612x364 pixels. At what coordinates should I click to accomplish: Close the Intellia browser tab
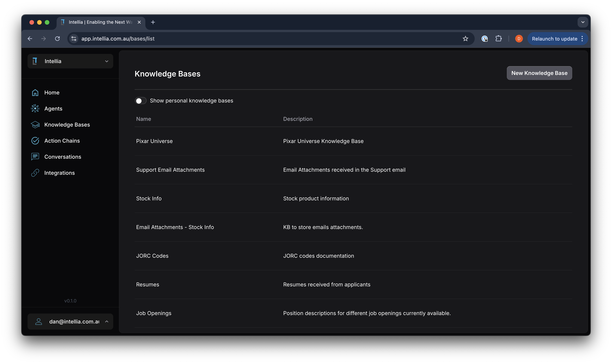139,22
